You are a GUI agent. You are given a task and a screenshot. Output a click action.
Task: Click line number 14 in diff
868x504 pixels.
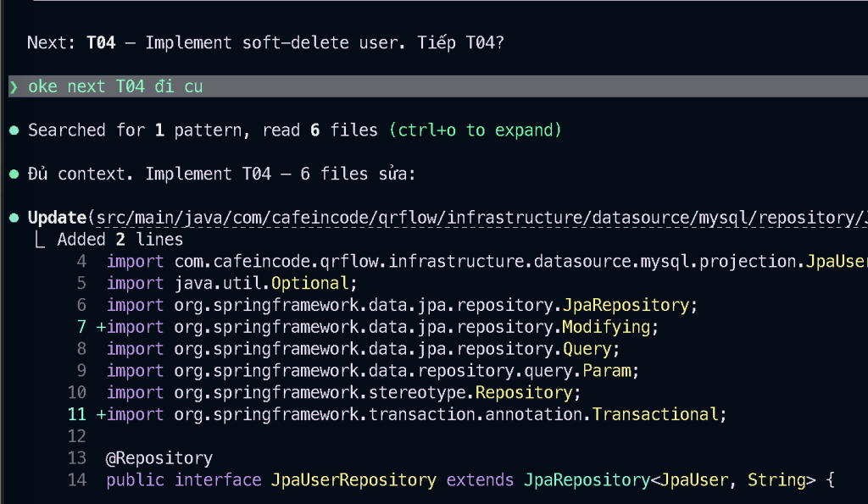click(77, 480)
